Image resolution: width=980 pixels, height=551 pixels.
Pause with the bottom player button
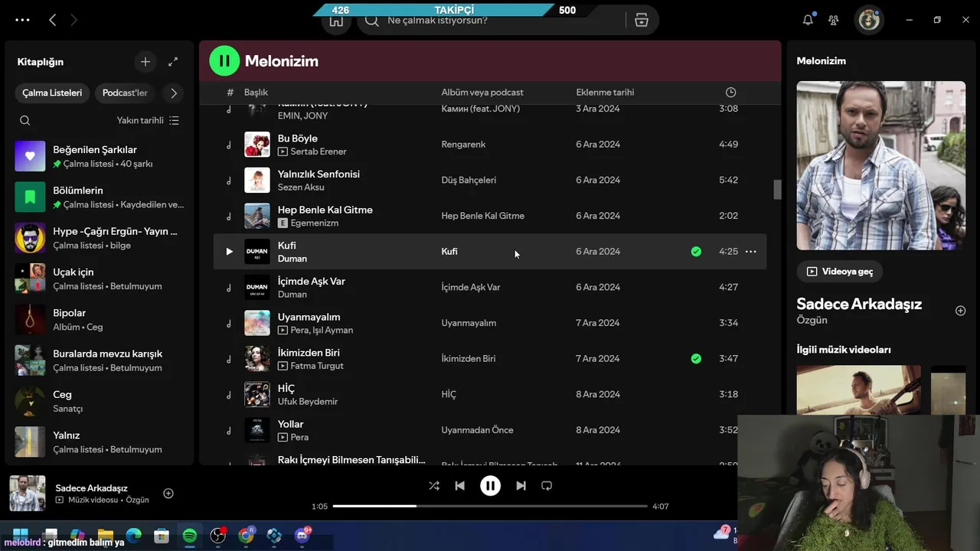(490, 485)
